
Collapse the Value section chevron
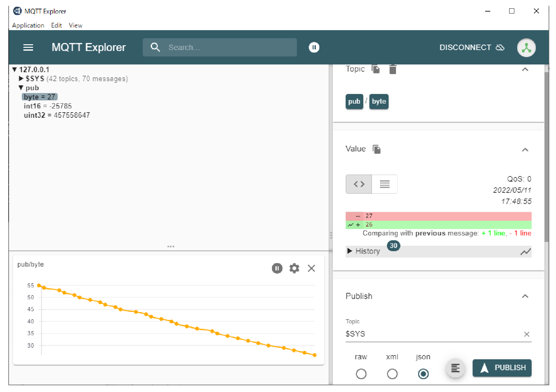(x=525, y=150)
